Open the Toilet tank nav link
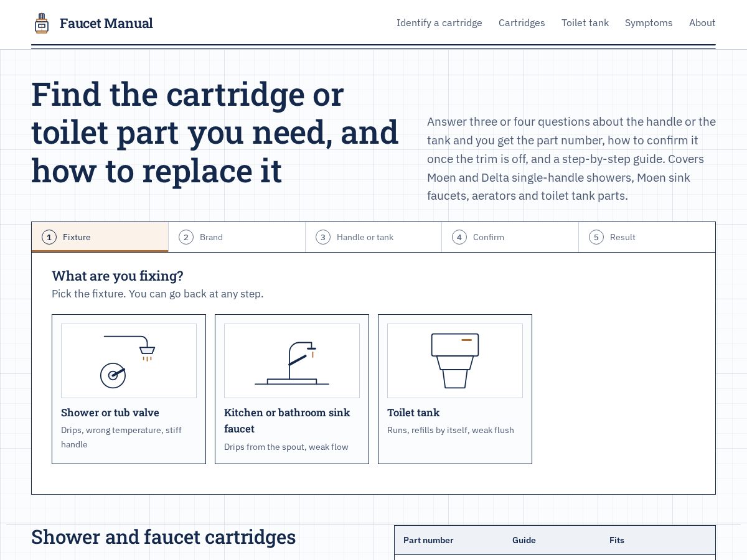This screenshot has width=747, height=560. pyautogui.click(x=585, y=23)
